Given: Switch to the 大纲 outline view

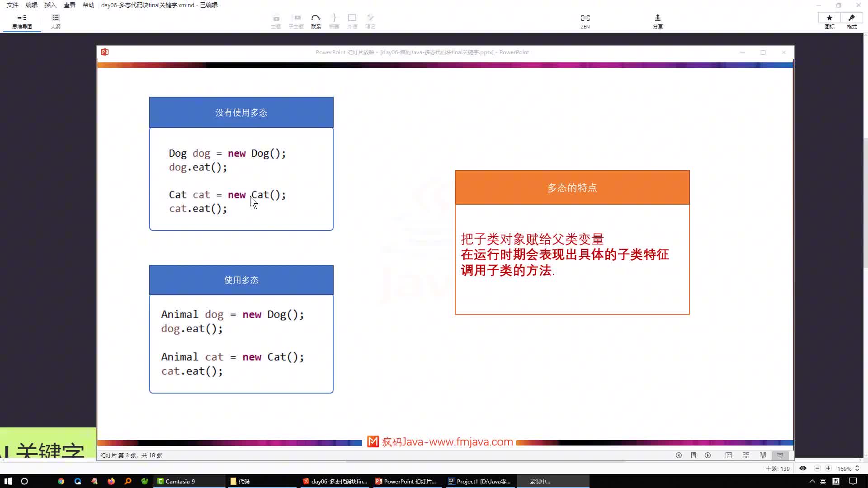Looking at the screenshot, I should point(55,21).
